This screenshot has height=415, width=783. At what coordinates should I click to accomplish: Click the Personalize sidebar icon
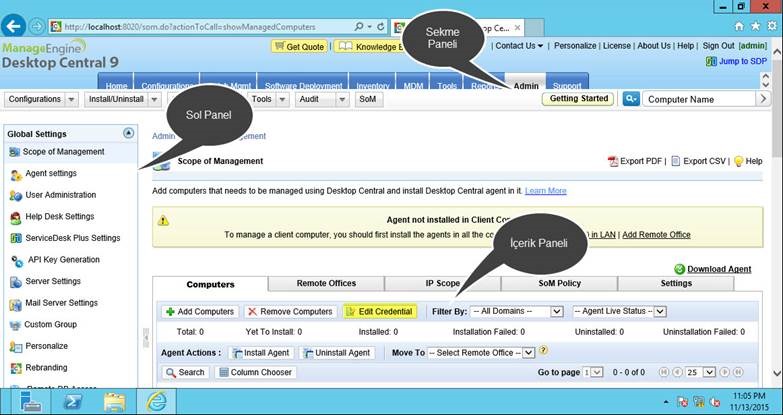[x=16, y=347]
